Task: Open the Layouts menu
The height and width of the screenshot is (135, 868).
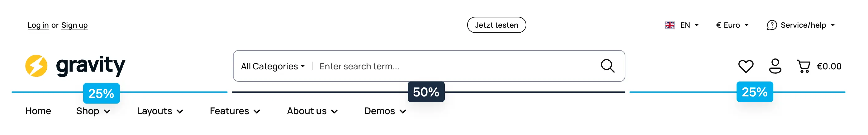Action: [160, 111]
